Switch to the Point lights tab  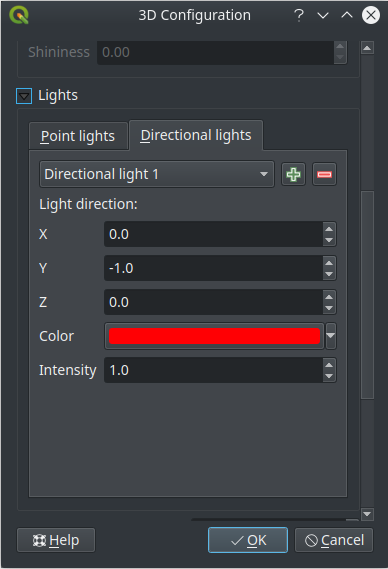click(78, 136)
